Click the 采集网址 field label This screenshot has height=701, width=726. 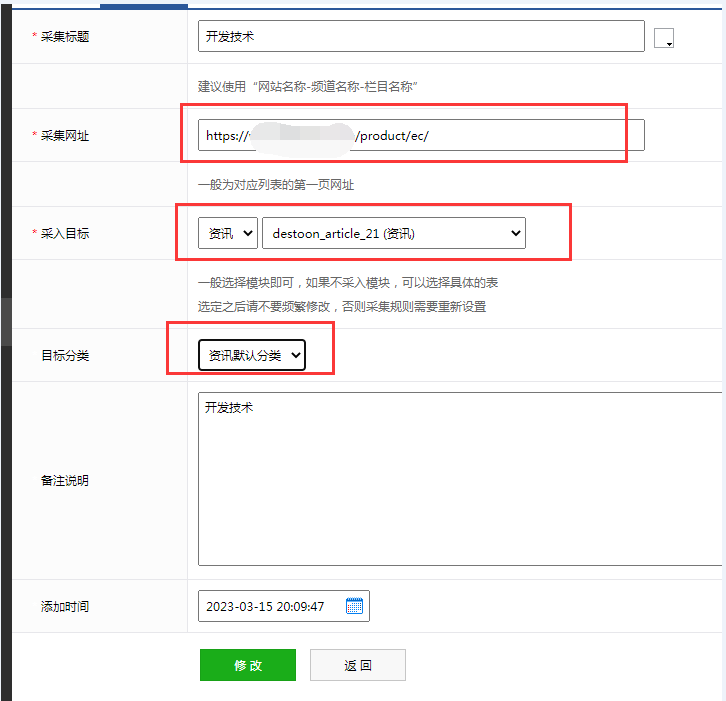(64, 136)
